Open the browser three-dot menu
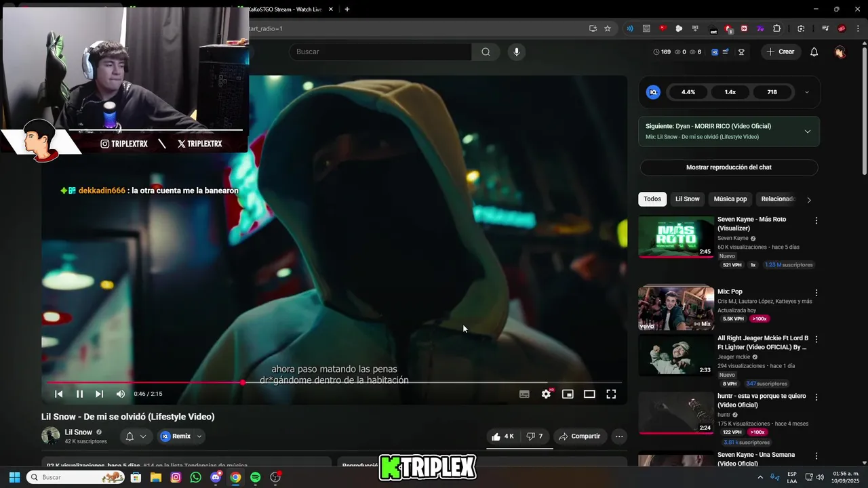 (858, 28)
